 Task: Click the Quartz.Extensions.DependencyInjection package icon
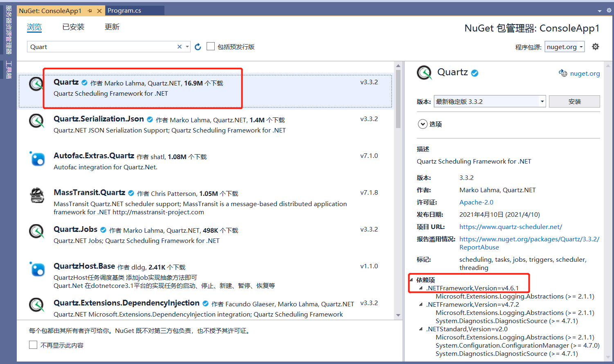coord(36,305)
